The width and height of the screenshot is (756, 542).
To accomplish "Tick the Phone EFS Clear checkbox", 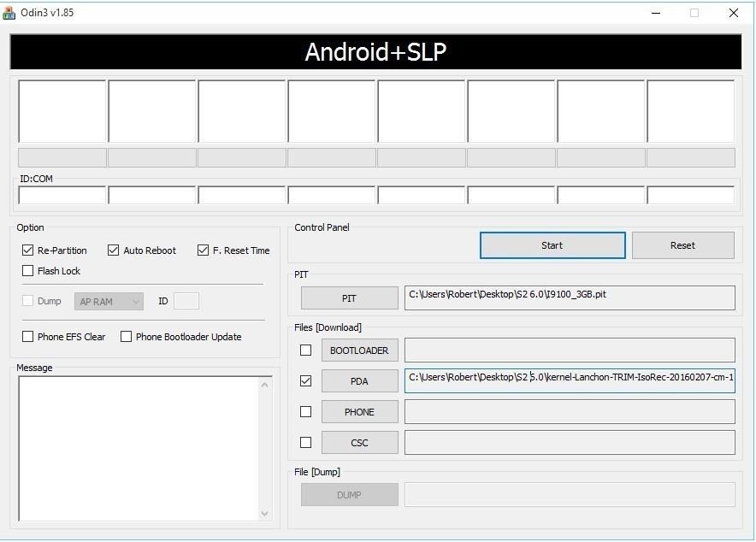I will point(27,336).
